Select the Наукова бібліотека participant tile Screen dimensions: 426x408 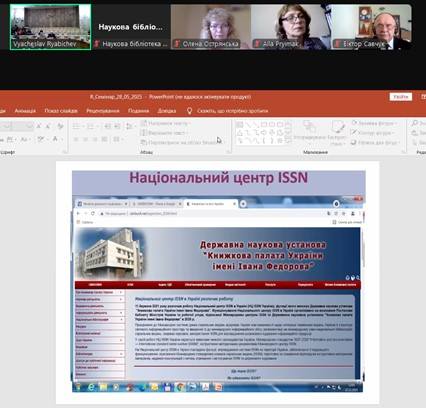click(131, 27)
